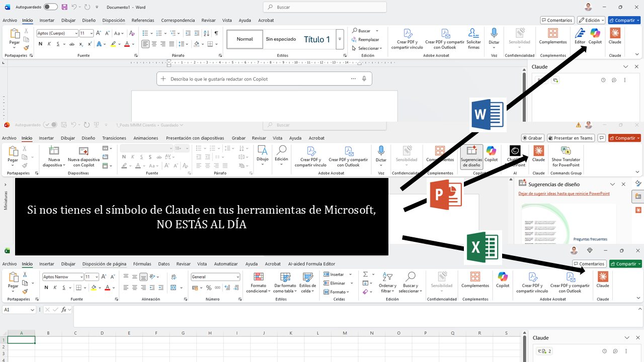The width and height of the screenshot is (644, 362).
Task: Expand the Word styles gallery
Action: [340, 39]
